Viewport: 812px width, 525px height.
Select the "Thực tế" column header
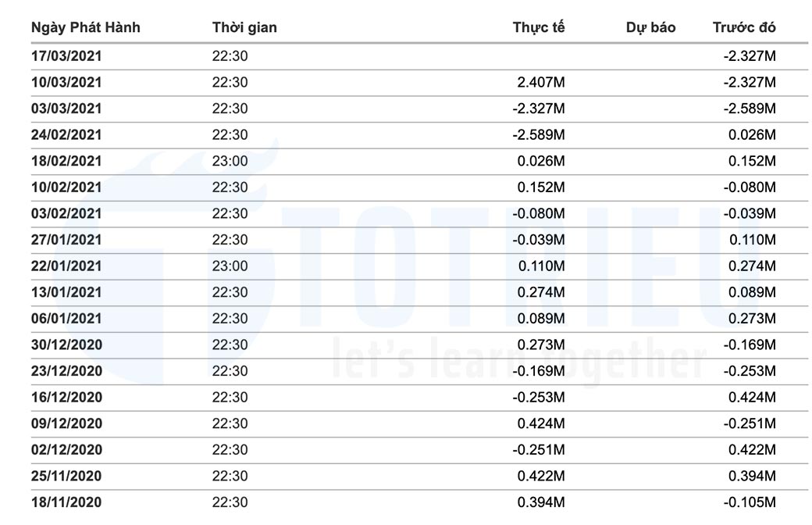539,27
